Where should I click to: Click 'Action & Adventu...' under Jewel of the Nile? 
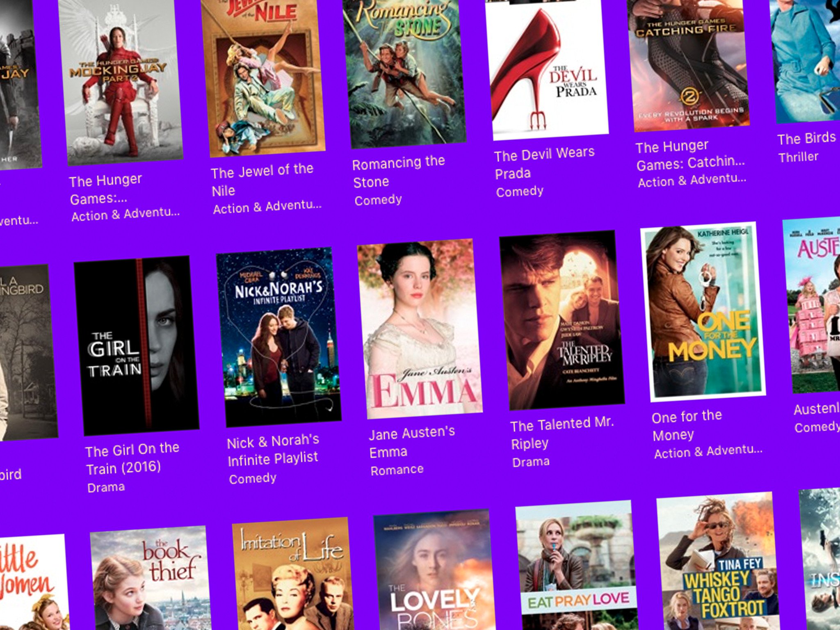267,207
